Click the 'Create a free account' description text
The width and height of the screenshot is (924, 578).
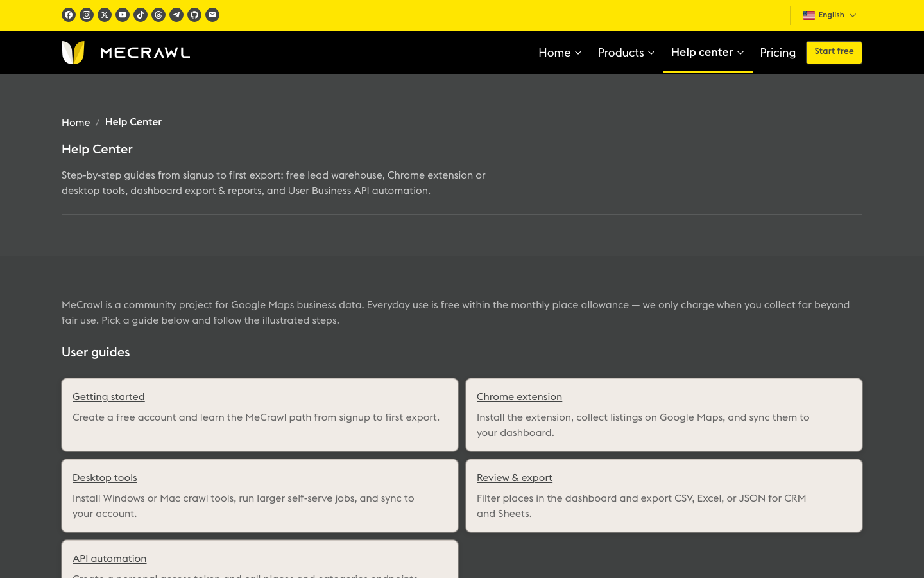tap(256, 417)
